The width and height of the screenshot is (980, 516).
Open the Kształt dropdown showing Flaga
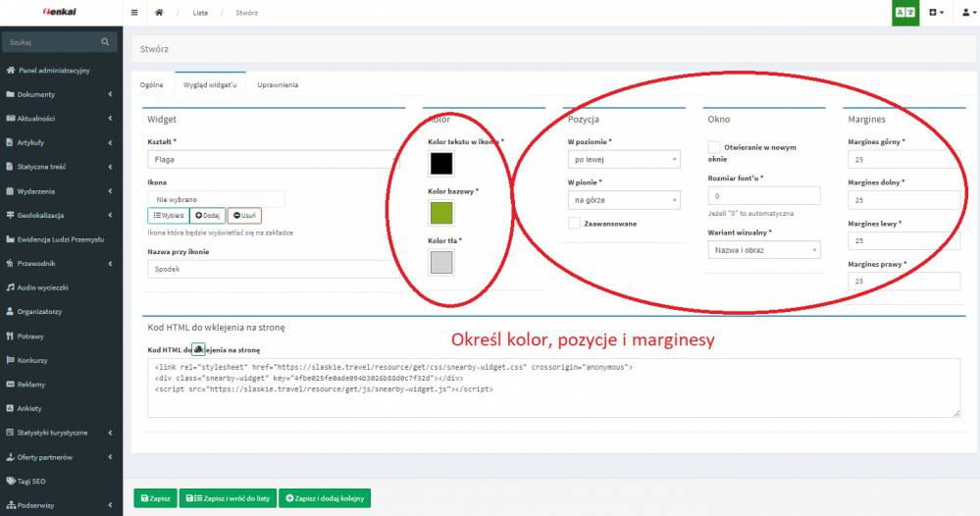click(273, 158)
